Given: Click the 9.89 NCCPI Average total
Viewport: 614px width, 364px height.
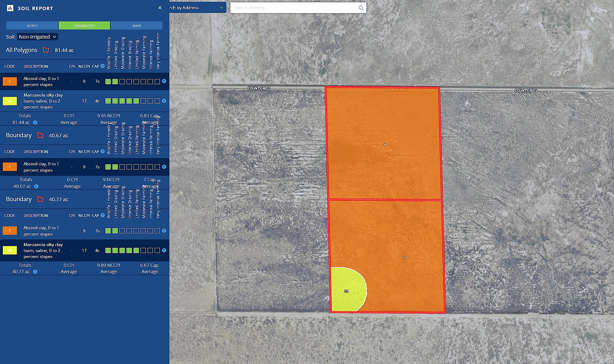Looking at the screenshot, I should (x=109, y=269).
